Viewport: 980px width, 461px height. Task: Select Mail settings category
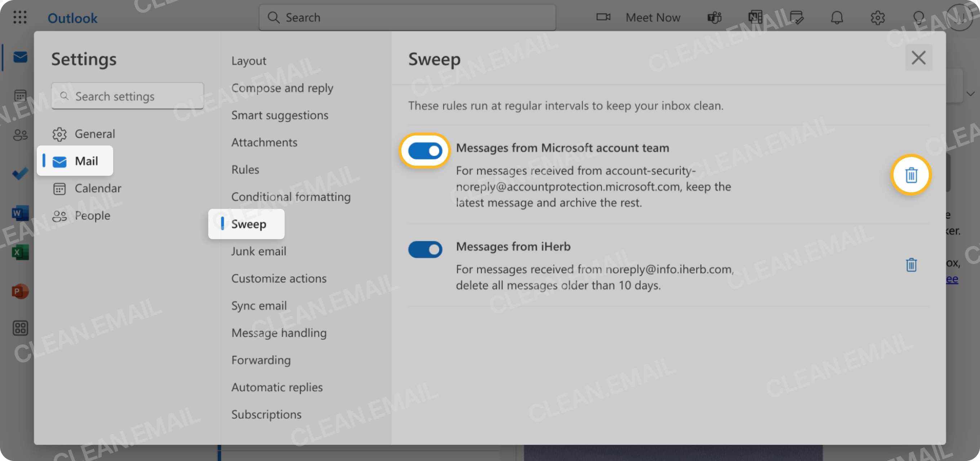pyautogui.click(x=75, y=161)
